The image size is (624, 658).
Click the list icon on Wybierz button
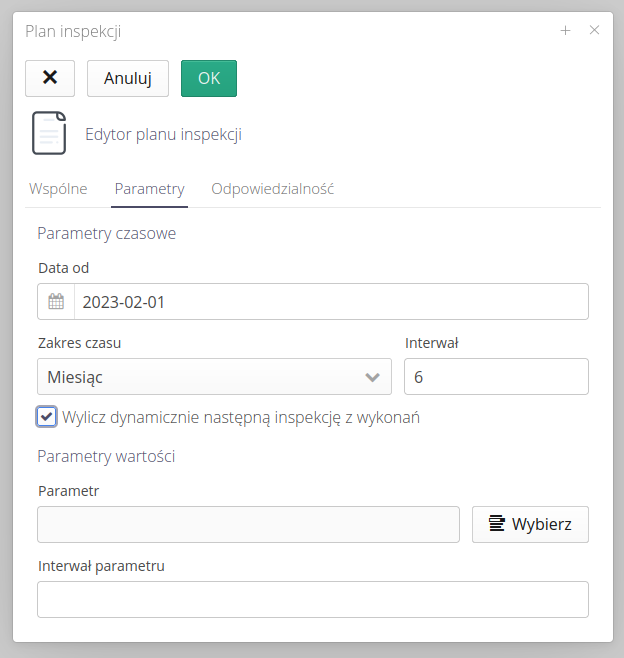(496, 524)
